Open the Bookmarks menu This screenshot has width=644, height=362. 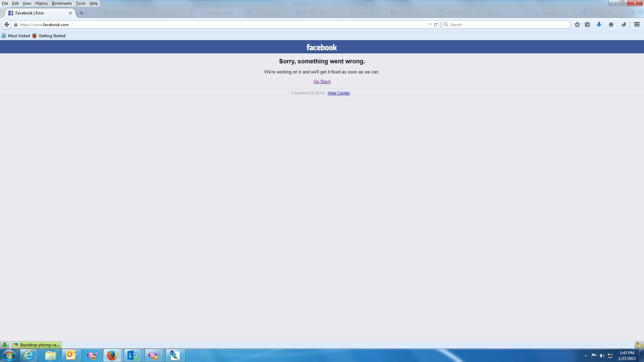(62, 3)
